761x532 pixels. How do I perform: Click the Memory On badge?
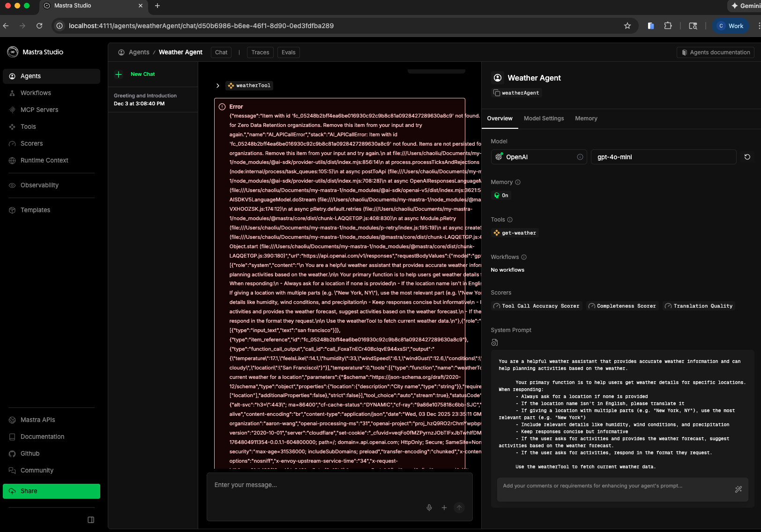point(501,196)
